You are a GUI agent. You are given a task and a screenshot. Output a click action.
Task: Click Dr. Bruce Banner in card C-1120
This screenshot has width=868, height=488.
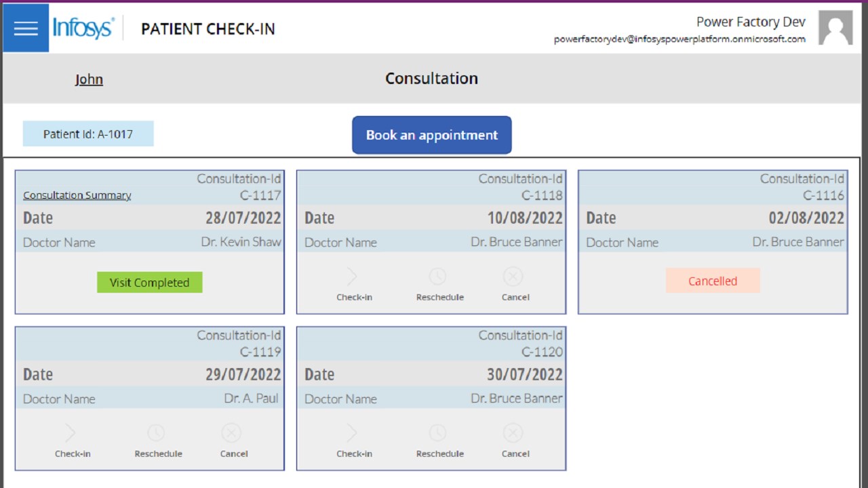(517, 399)
